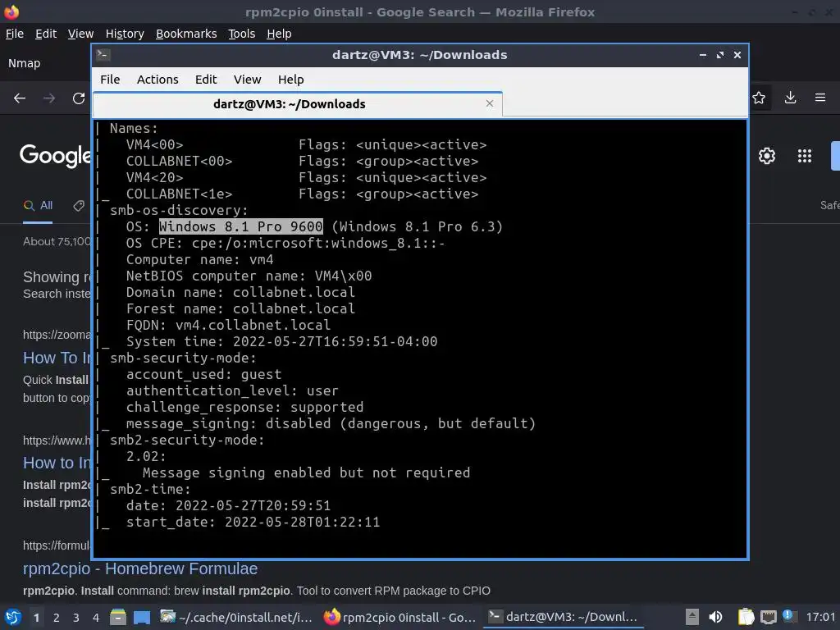Click the text 'Computer name: vm4'
840x630 pixels.
pos(200,260)
